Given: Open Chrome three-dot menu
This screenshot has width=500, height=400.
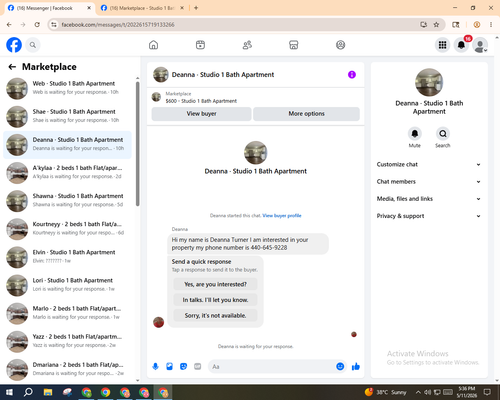Looking at the screenshot, I should (491, 25).
